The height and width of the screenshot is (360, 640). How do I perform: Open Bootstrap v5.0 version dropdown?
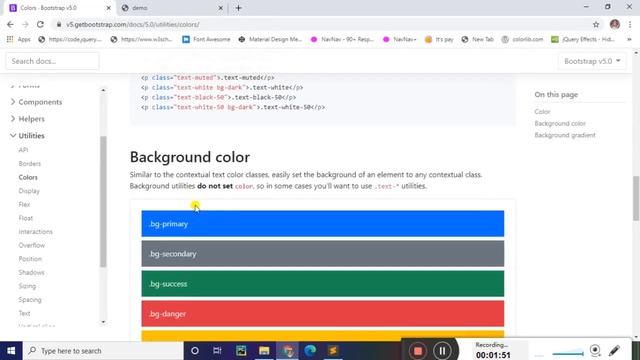click(x=592, y=61)
